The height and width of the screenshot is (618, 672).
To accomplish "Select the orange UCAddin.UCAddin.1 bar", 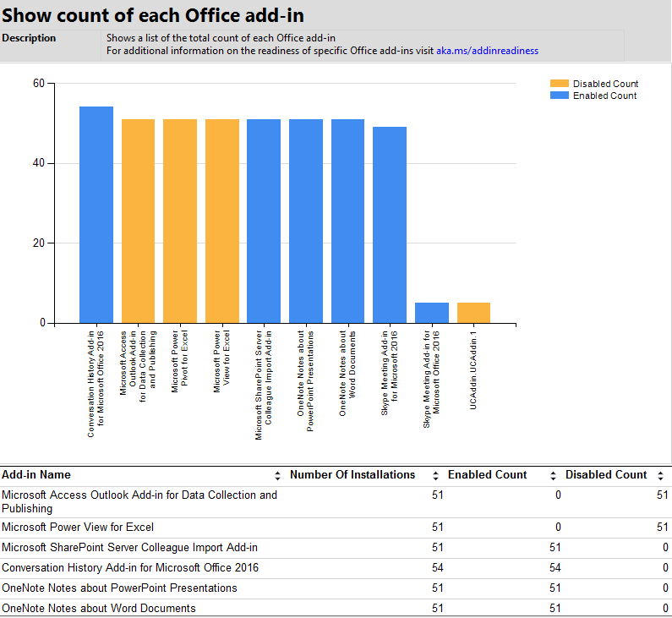I will [473, 313].
